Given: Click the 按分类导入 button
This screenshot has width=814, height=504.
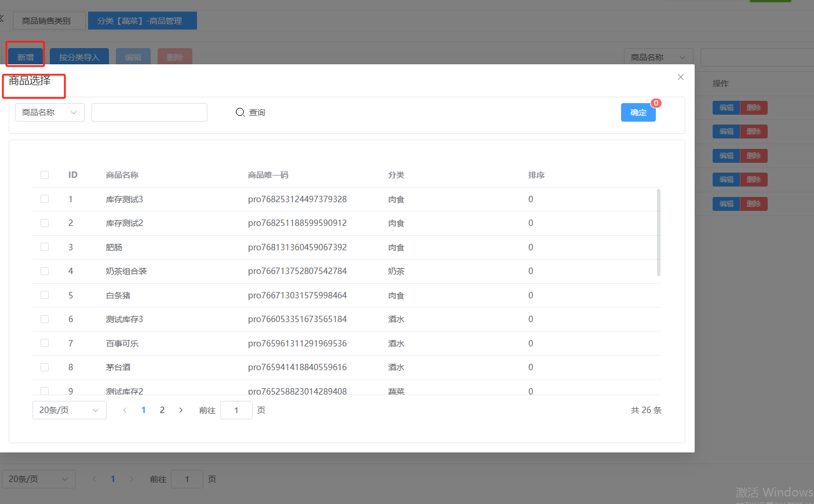Looking at the screenshot, I should click(x=79, y=57).
